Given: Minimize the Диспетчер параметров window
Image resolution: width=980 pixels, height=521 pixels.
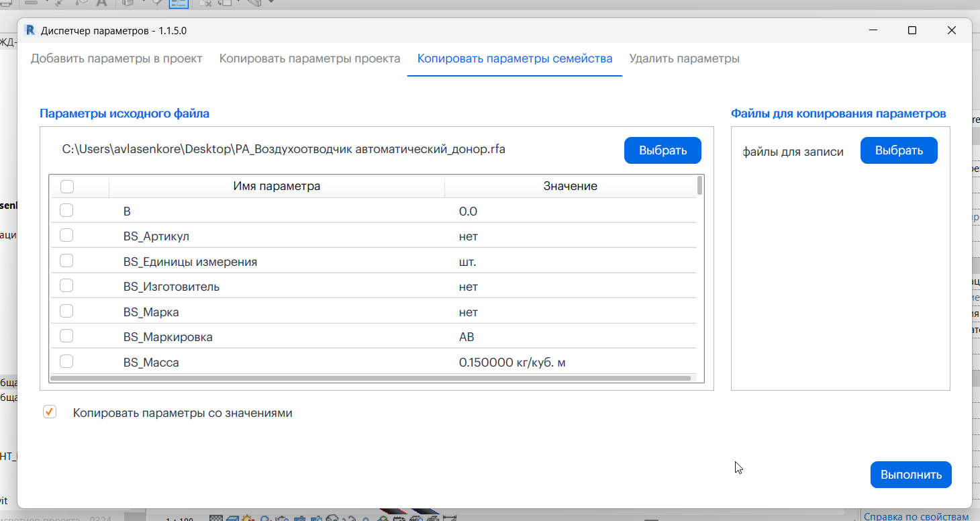Looking at the screenshot, I should click(x=873, y=30).
